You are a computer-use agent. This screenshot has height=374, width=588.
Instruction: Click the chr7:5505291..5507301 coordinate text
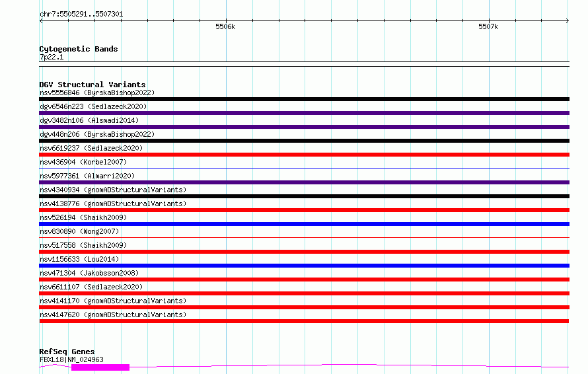tap(81, 14)
